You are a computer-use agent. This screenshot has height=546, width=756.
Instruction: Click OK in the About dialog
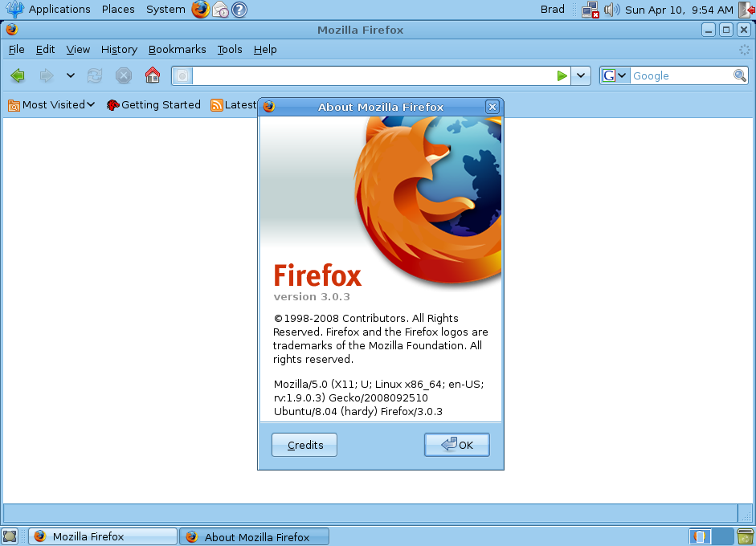[457, 445]
